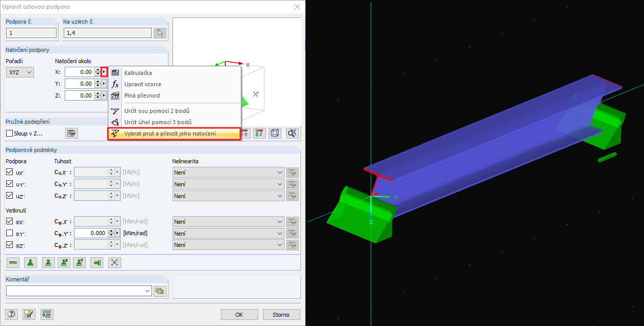Open the comment library icon beside Komentář
The height and width of the screenshot is (326, 644).
(160, 291)
